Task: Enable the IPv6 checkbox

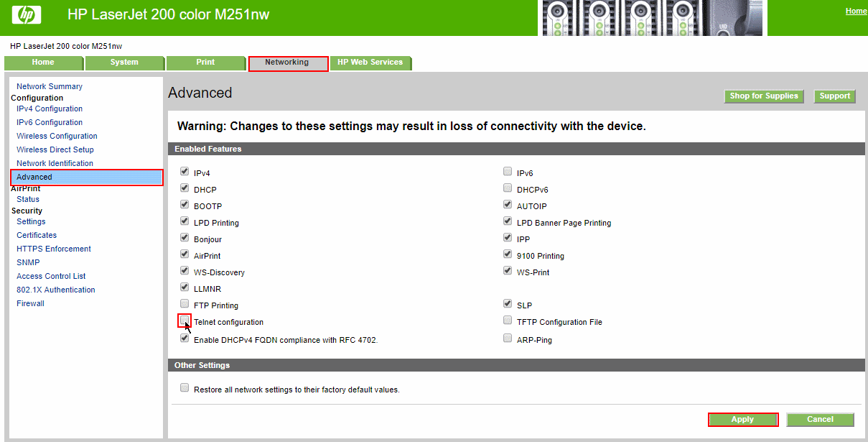Action: (x=508, y=172)
